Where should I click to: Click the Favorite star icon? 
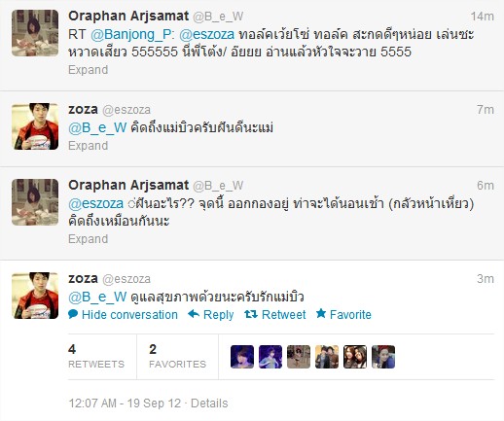[321, 313]
